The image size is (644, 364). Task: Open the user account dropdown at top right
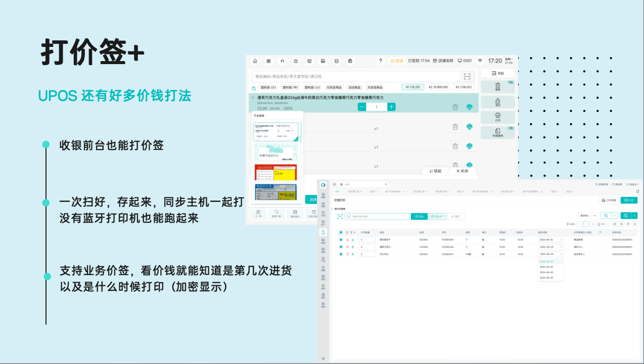(633, 184)
